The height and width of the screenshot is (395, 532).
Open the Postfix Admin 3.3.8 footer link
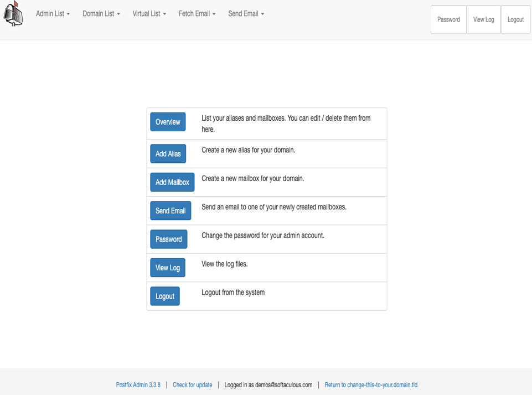pyautogui.click(x=138, y=385)
